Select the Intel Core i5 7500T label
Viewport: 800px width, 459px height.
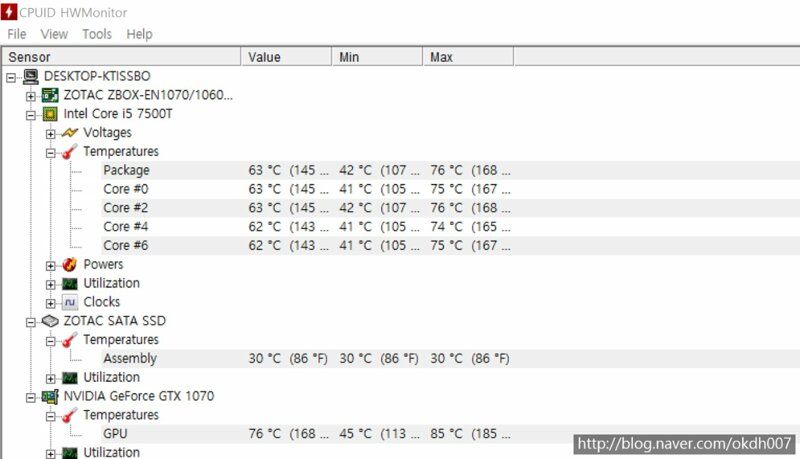118,113
